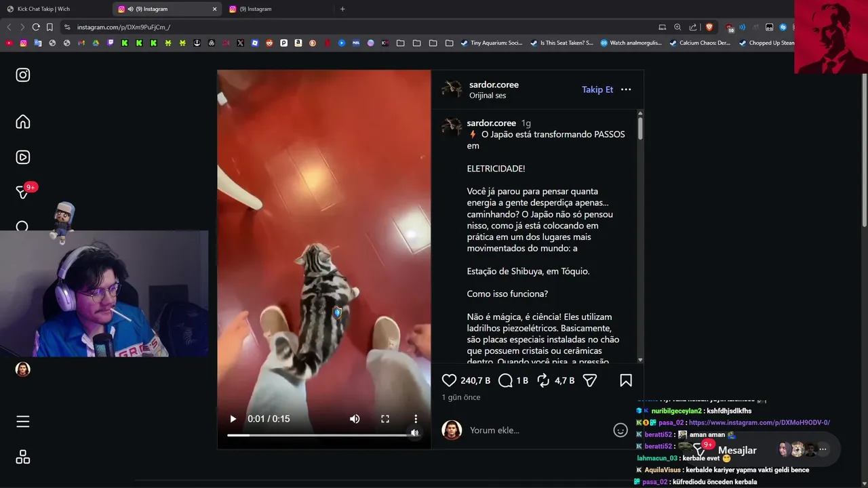Viewport: 868px width, 488px height.
Task: Toggle Instagram sound icon at video corner
Action: [414, 432]
